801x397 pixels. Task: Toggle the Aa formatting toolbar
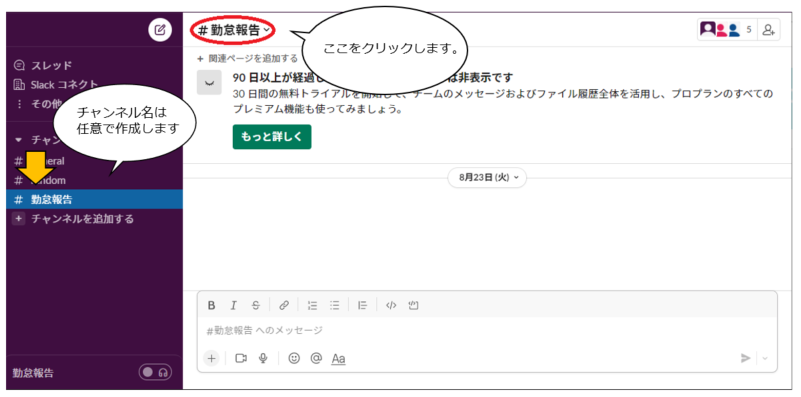tap(338, 359)
